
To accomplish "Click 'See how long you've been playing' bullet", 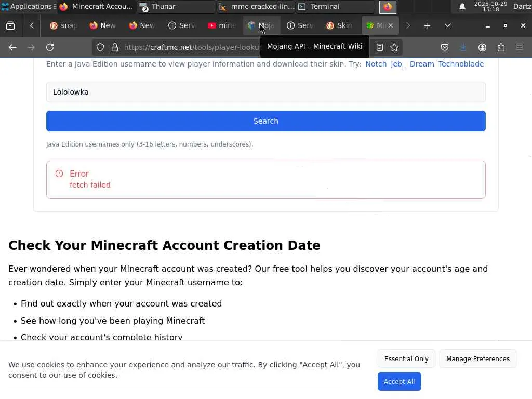I will pyautogui.click(x=113, y=321).
